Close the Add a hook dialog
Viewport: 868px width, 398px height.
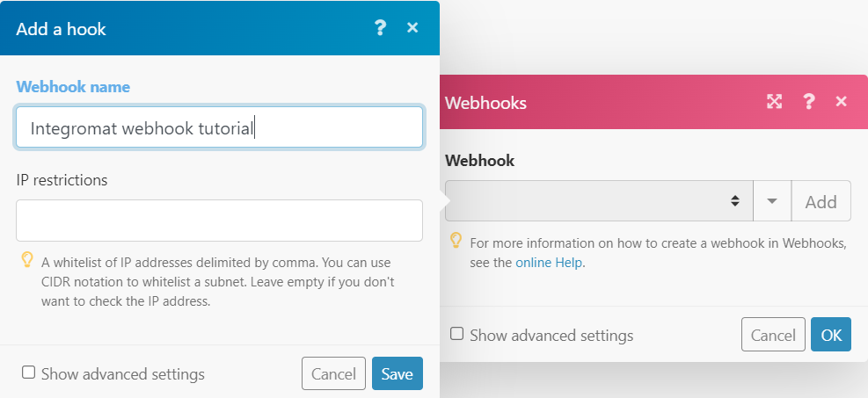point(412,28)
